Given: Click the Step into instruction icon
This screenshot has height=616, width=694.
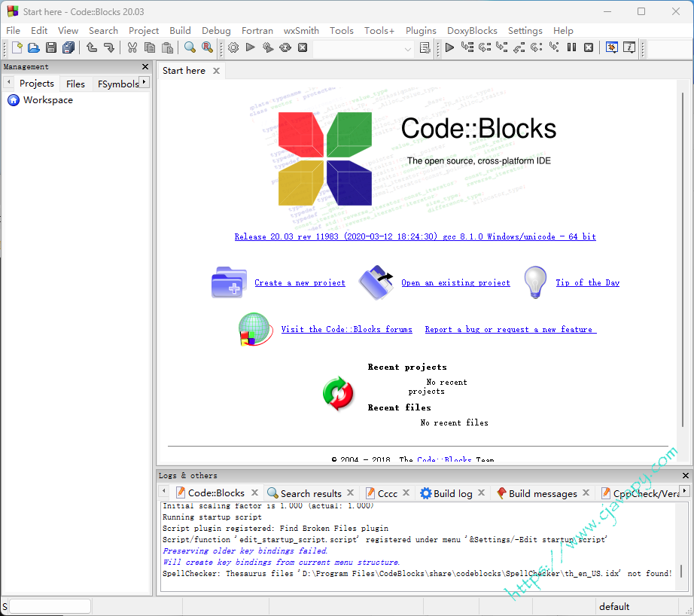Looking at the screenshot, I should [x=554, y=47].
